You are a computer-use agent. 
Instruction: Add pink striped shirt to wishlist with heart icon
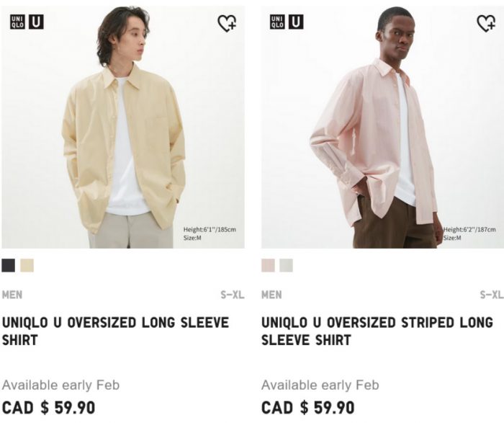point(486,24)
